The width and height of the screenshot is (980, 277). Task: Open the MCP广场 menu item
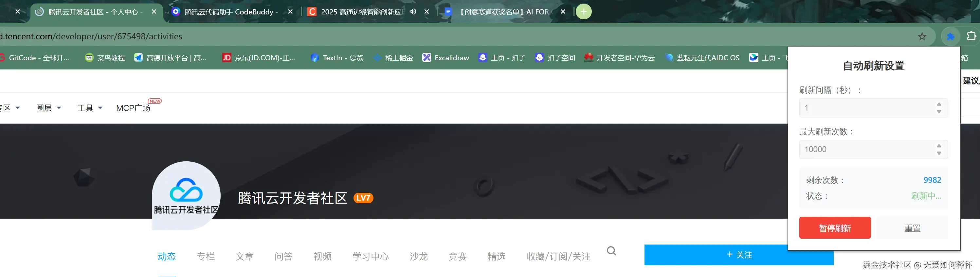133,108
